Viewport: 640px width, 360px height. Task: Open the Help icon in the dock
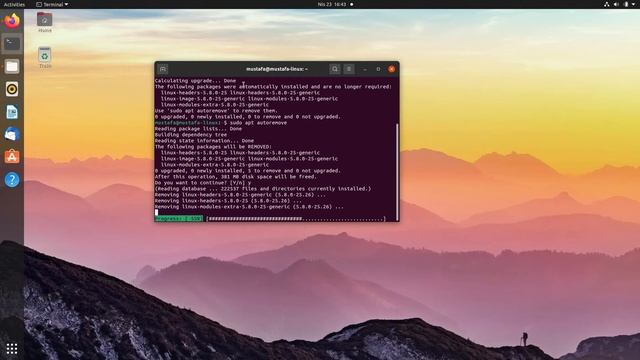(x=12, y=180)
